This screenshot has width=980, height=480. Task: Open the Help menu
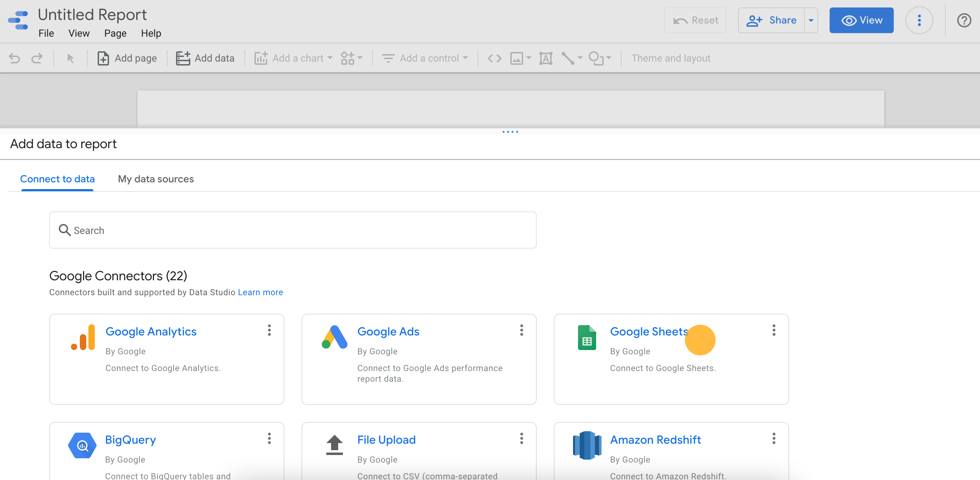click(x=151, y=33)
